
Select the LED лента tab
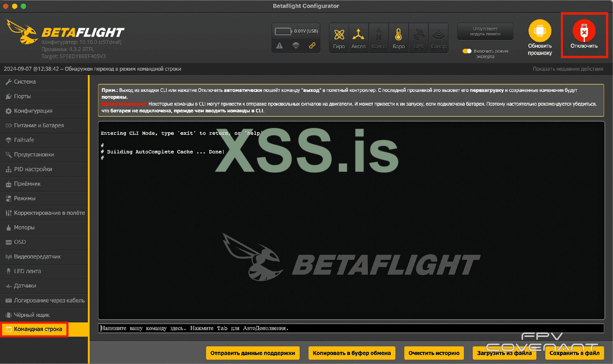44,271
